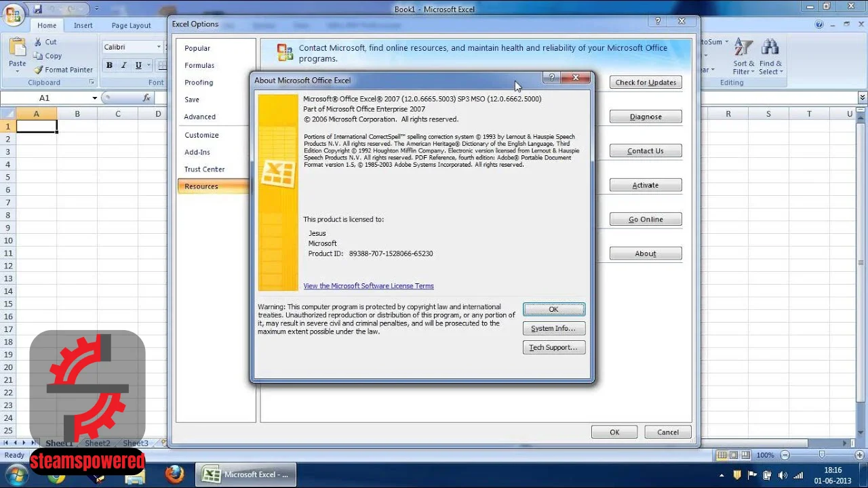Click the Tech Support button
This screenshot has width=868, height=488.
point(553,347)
